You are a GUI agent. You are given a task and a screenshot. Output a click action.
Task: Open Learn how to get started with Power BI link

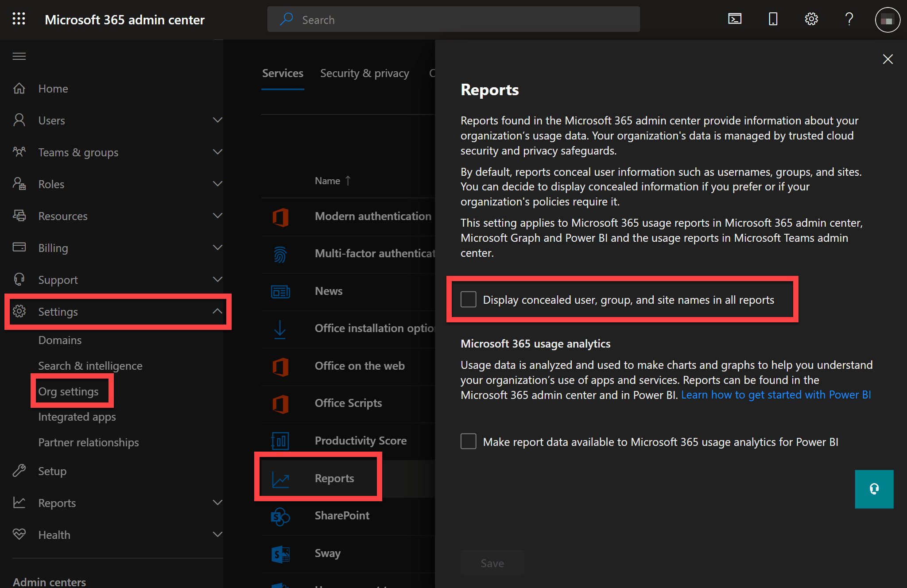(x=776, y=395)
